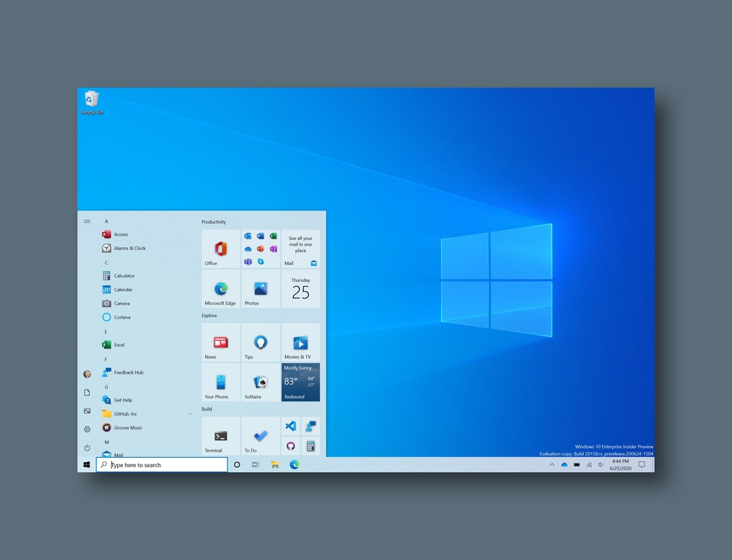Open Groove Music from the app list
This screenshot has width=732, height=560.
click(x=126, y=427)
